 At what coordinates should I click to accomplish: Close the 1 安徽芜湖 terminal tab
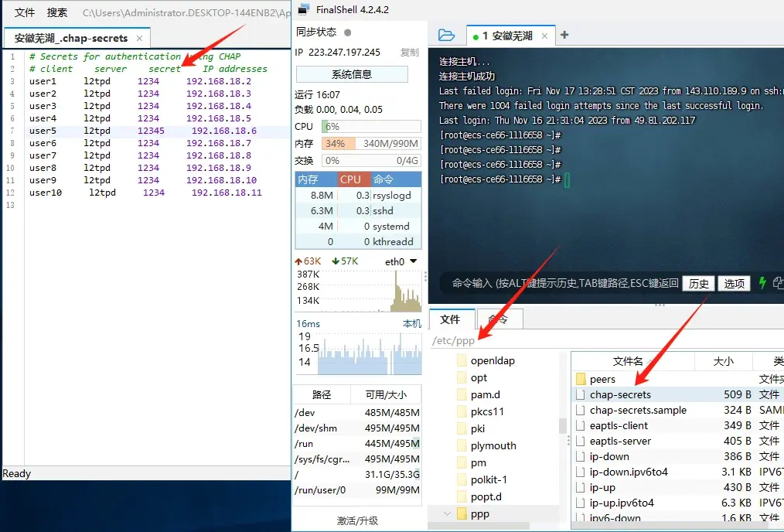click(544, 36)
